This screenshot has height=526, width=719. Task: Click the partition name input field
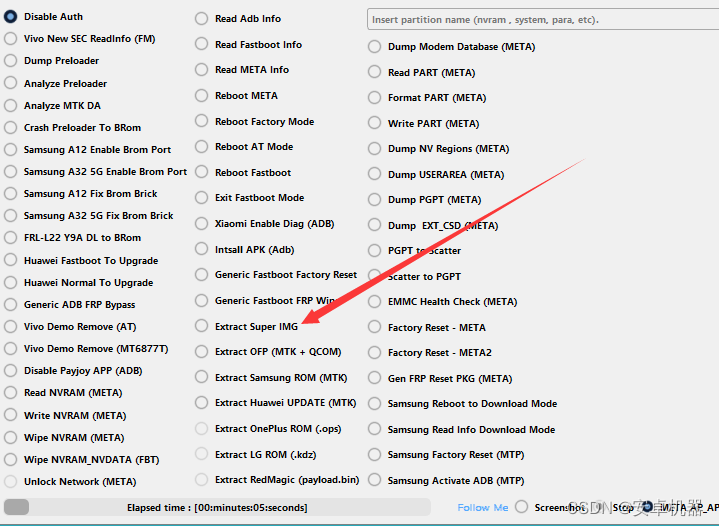(543, 20)
